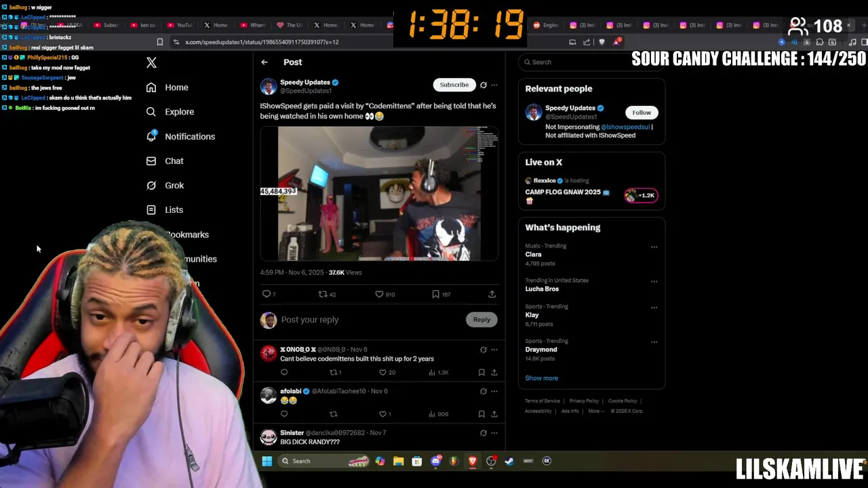Open more options on afolabi's comment

coord(494,391)
